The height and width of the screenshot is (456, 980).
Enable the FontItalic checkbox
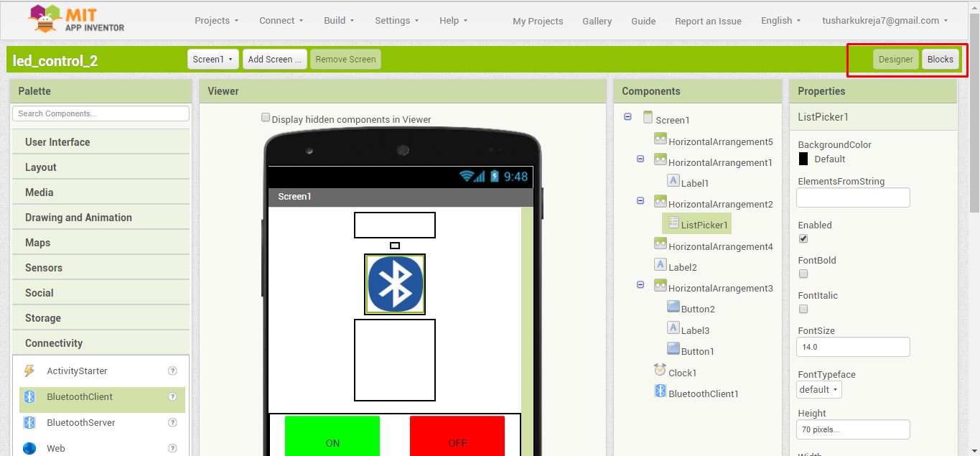[x=803, y=309]
